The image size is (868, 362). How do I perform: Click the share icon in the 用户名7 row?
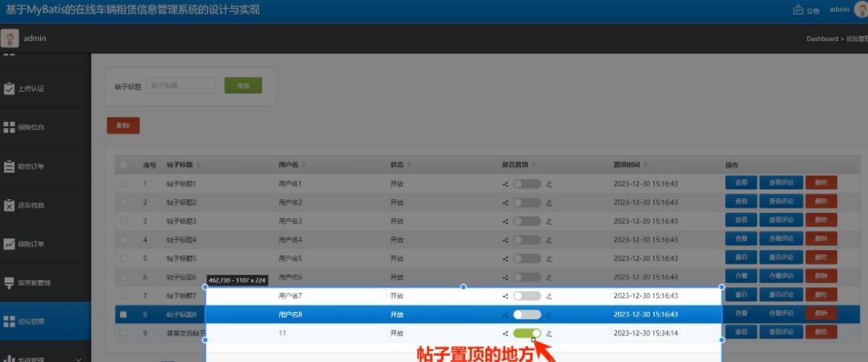click(505, 296)
